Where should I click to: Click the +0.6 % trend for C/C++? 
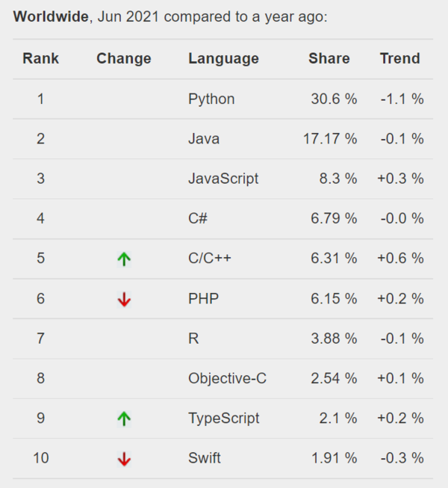pyautogui.click(x=400, y=259)
